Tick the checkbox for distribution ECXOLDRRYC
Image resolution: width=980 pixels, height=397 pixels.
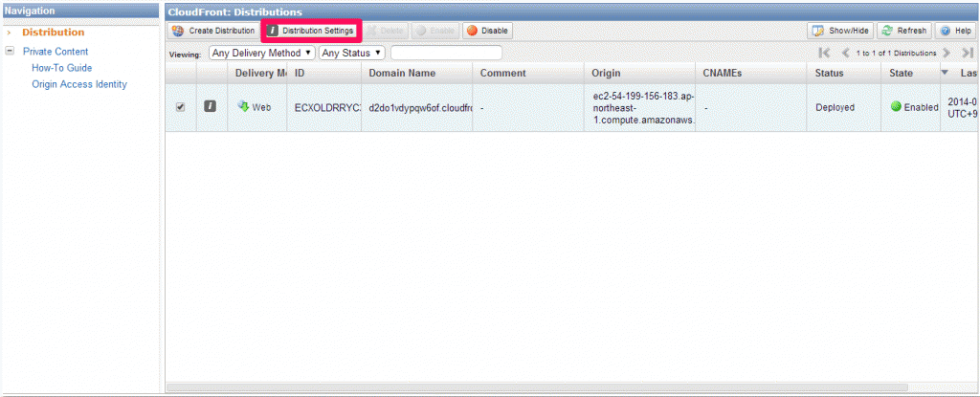tap(180, 107)
